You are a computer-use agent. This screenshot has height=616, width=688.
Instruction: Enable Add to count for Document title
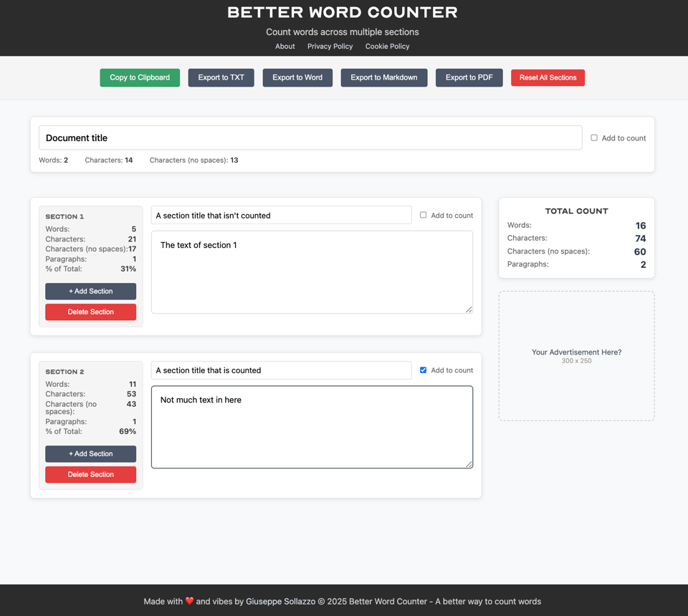(594, 138)
